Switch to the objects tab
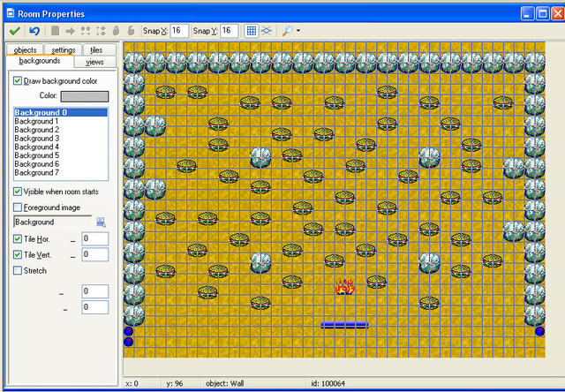 pos(25,49)
